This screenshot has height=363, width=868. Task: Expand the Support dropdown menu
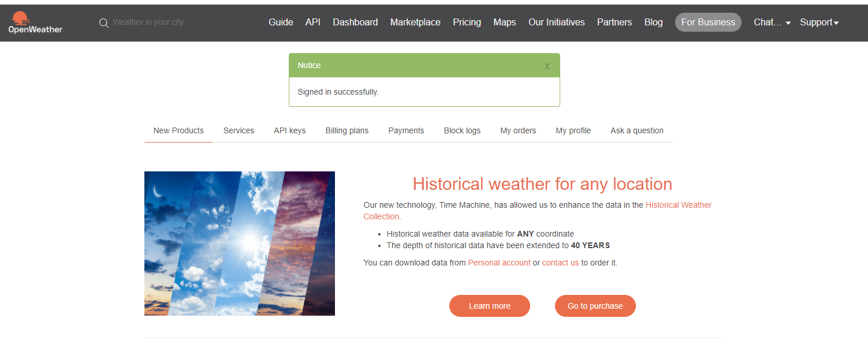[819, 23]
